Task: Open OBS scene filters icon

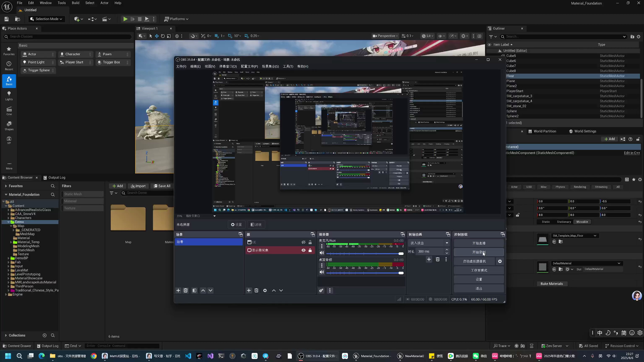Action: pos(194,290)
